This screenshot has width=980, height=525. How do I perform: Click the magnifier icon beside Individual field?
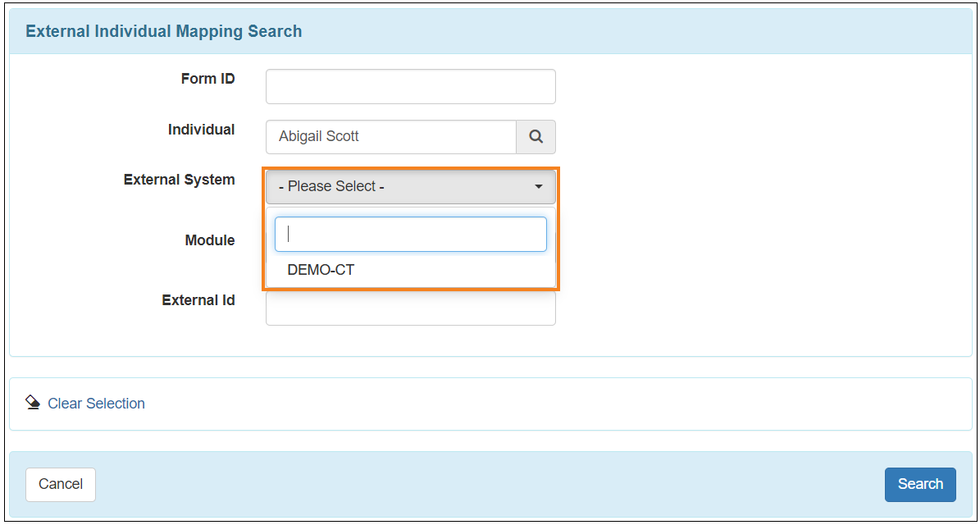pyautogui.click(x=536, y=136)
